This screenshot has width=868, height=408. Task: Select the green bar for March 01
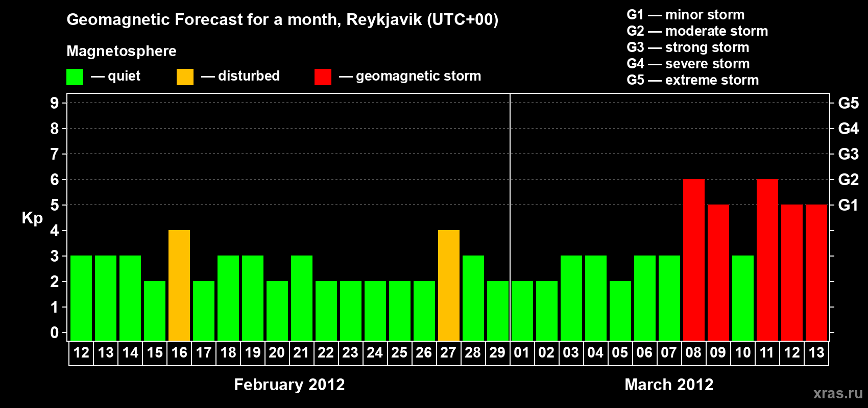click(x=522, y=311)
